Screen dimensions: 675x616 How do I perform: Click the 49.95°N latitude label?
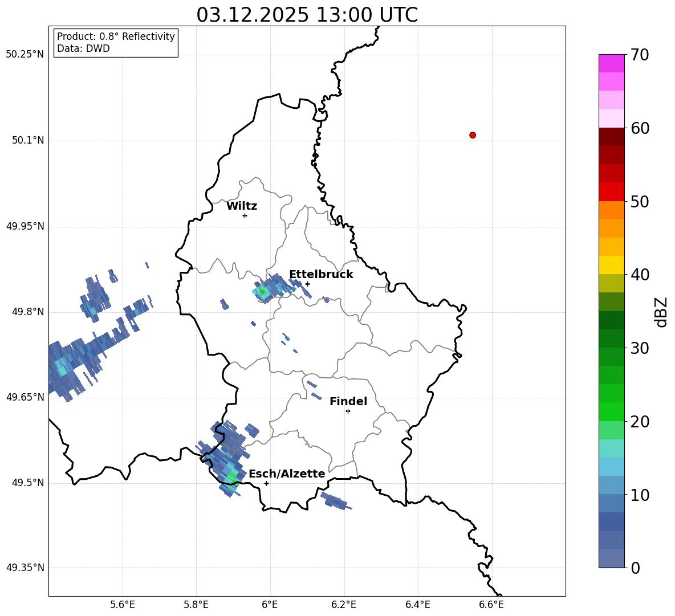[x=25, y=226]
